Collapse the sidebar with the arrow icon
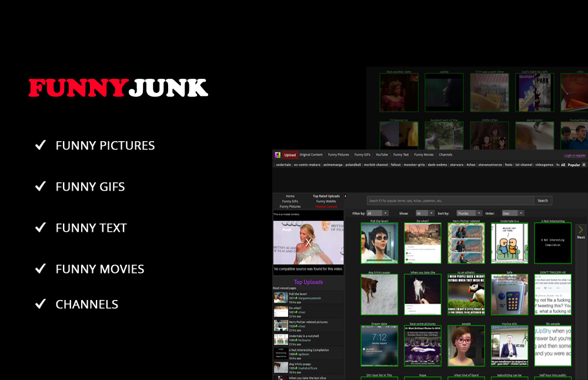588x380 pixels. click(x=345, y=196)
